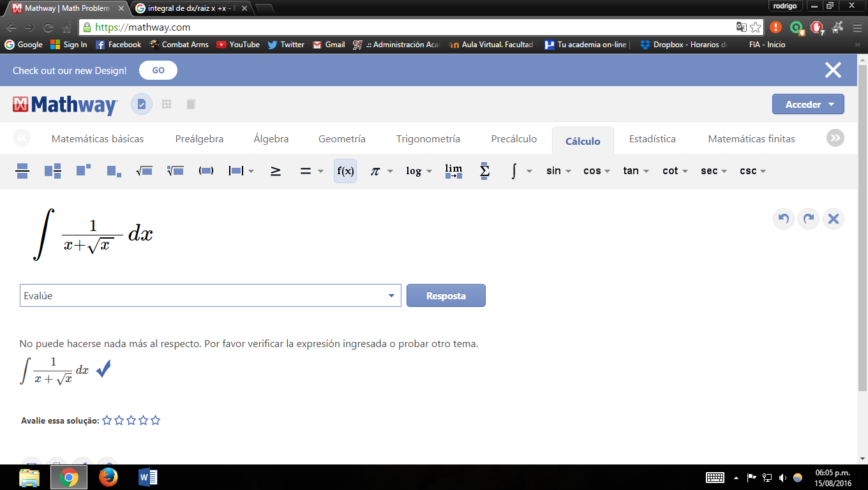This screenshot has width=868, height=490.
Task: Toggle the f(x) function button
Action: click(345, 171)
